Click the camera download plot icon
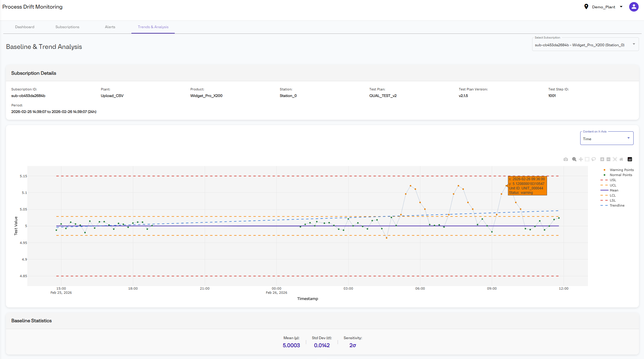 (566, 159)
